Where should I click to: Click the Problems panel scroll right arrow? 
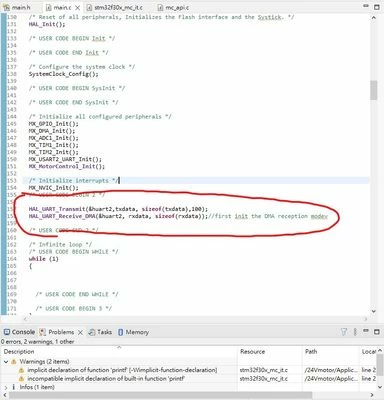click(x=373, y=395)
